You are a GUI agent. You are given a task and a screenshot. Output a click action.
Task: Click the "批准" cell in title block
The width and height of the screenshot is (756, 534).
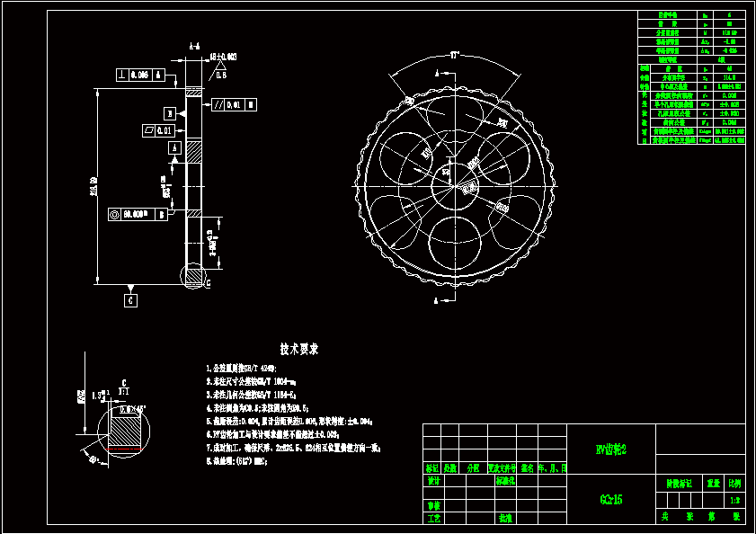pos(505,518)
